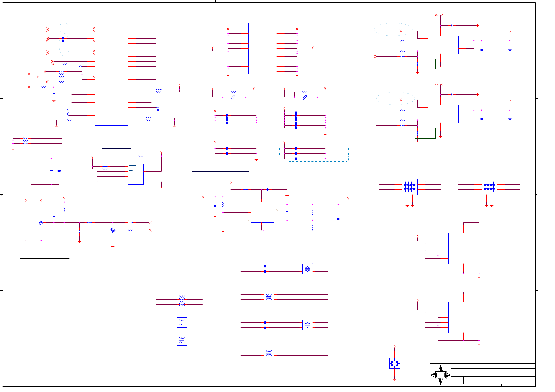Select the dashed-outline resistor array symbol
The height and width of the screenshot is (392, 555).
click(182, 301)
